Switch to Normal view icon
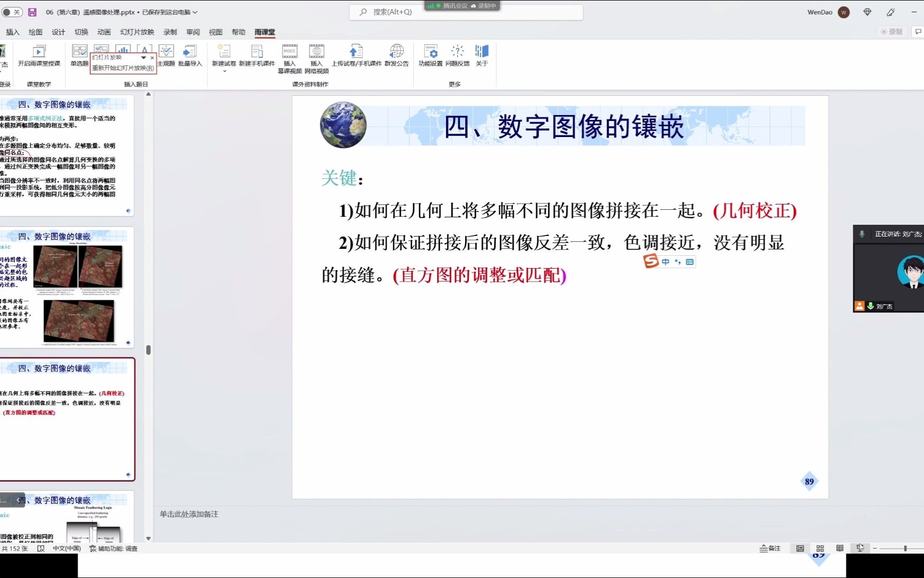The width and height of the screenshot is (924, 578). click(x=800, y=548)
